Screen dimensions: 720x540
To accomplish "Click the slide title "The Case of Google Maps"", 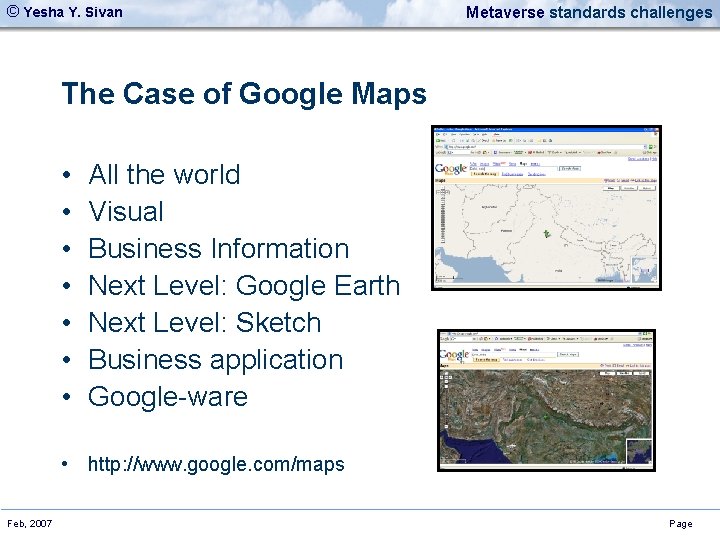I will pos(244,94).
